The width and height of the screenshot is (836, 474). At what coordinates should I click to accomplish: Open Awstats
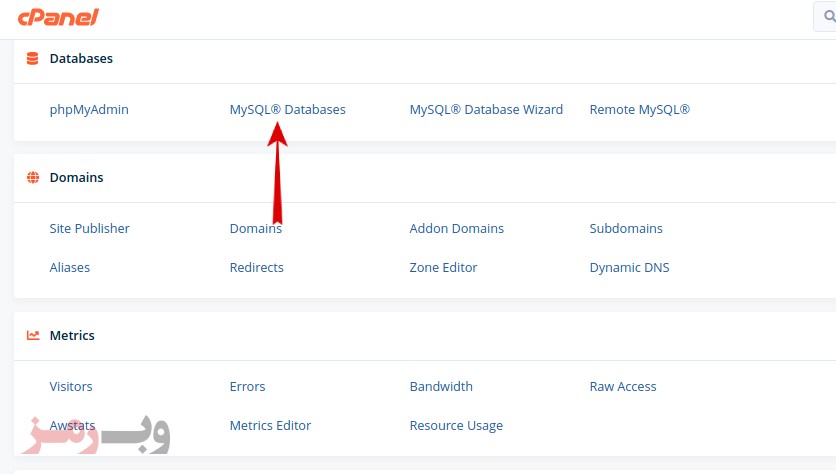73,425
